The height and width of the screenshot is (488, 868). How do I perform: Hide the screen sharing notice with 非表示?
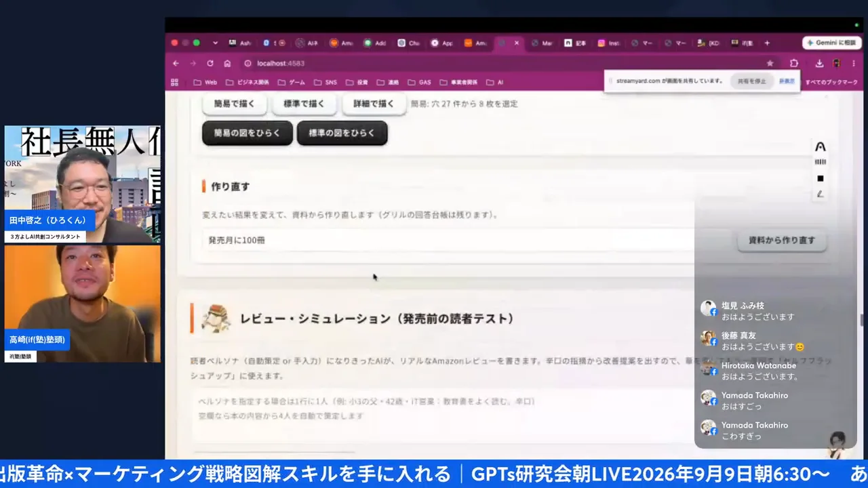(x=787, y=81)
